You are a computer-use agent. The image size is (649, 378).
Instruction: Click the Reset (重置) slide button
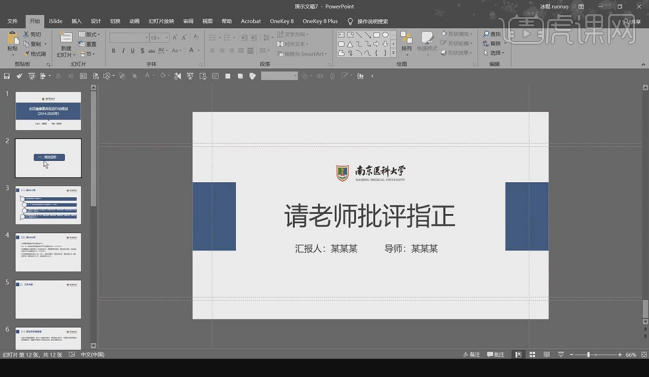88,44
